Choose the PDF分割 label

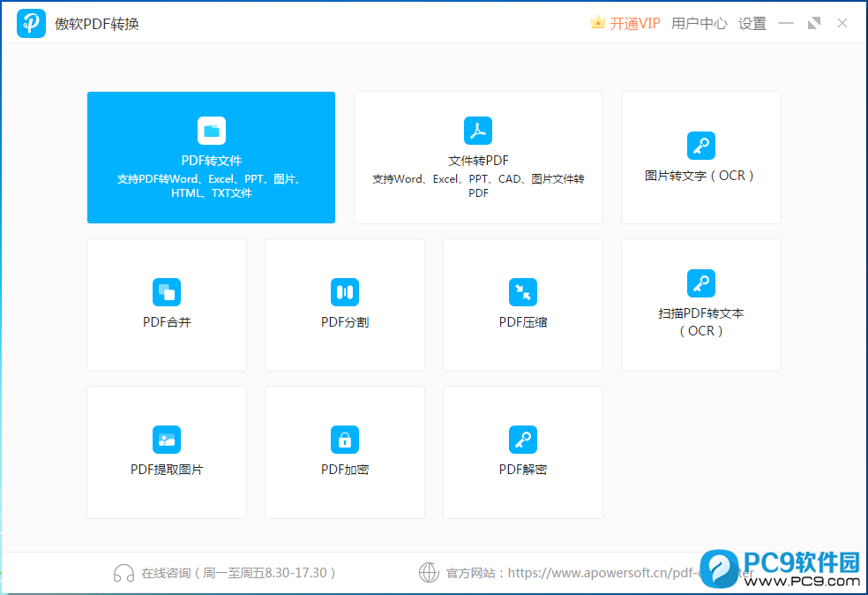(345, 322)
